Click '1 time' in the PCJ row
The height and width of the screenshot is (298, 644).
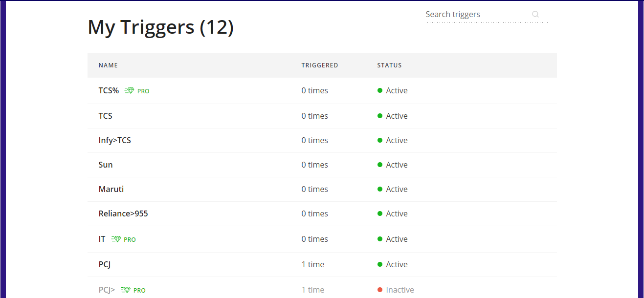click(x=313, y=264)
